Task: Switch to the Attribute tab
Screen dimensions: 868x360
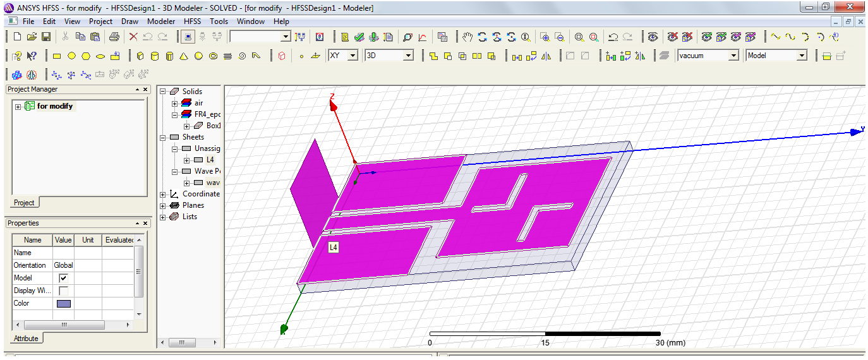Action: (26, 339)
